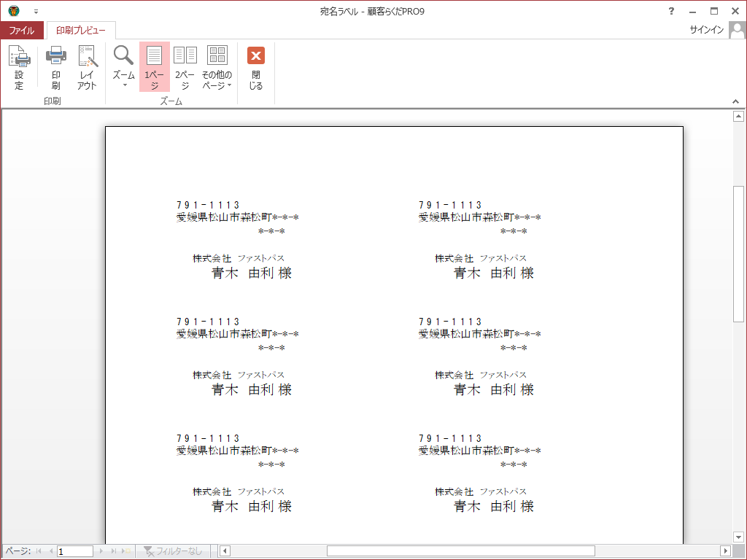
Task: Focus the page number input field
Action: [x=75, y=551]
